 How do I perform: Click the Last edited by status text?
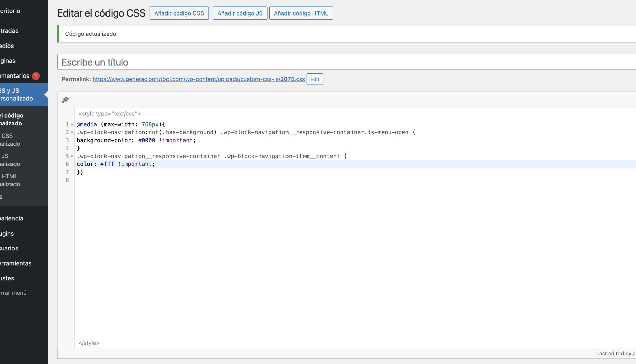pyautogui.click(x=616, y=353)
